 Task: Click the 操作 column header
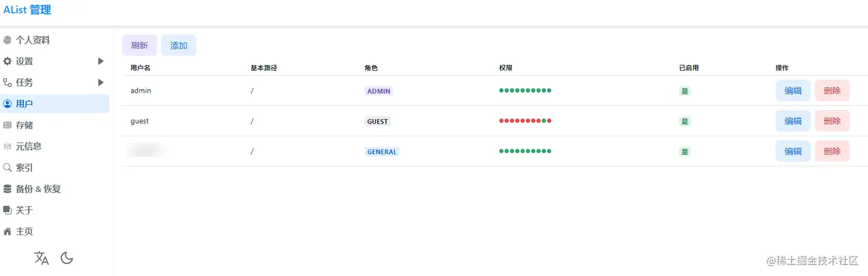click(782, 68)
